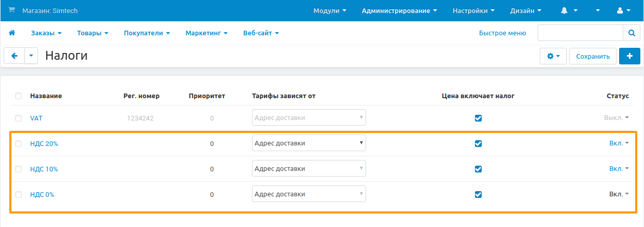This screenshot has height=227, width=644.
Task: Toggle price includes tax for НДС 10%
Action: coord(478,169)
